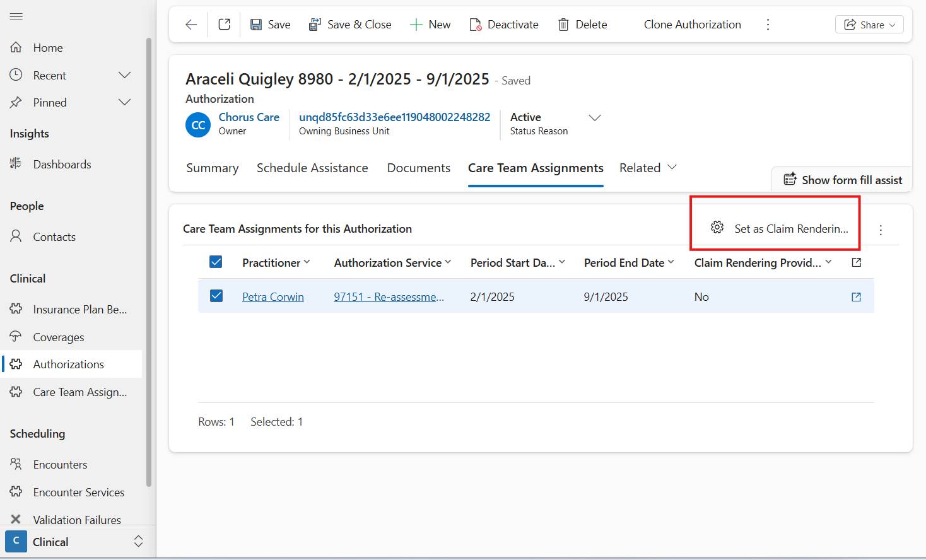Select the Care Team Assignments tab

point(536,168)
